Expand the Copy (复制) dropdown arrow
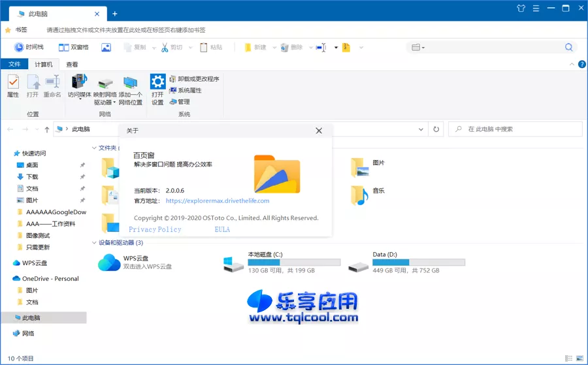 tap(154, 48)
